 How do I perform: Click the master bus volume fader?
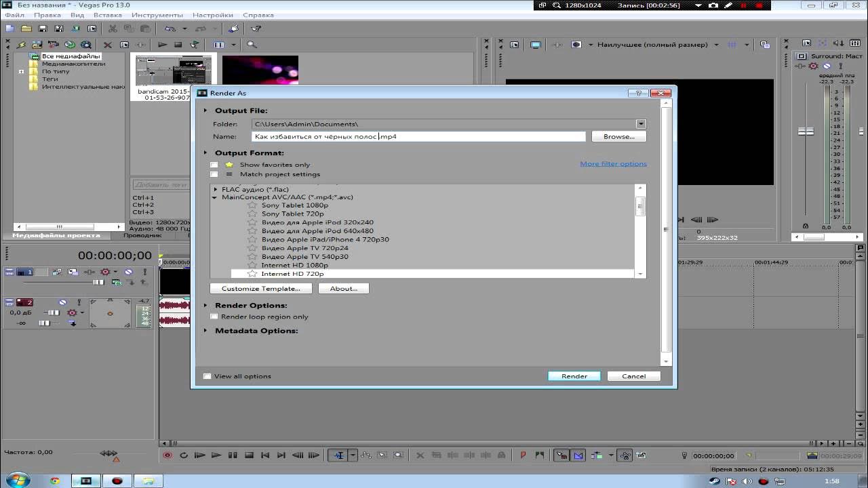[806, 131]
